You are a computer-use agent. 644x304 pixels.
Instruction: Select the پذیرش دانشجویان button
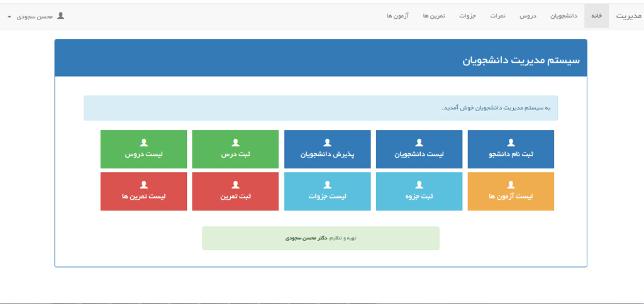(x=327, y=149)
